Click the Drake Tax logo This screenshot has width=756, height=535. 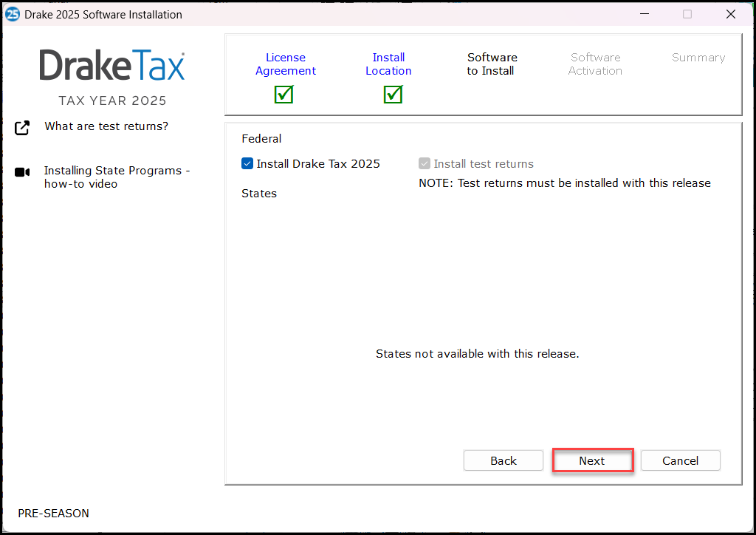[112, 66]
